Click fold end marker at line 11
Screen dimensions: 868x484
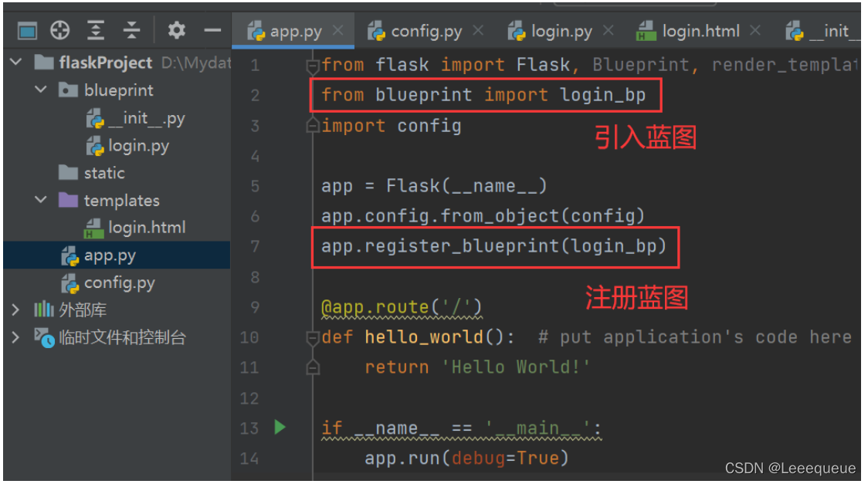(x=312, y=367)
